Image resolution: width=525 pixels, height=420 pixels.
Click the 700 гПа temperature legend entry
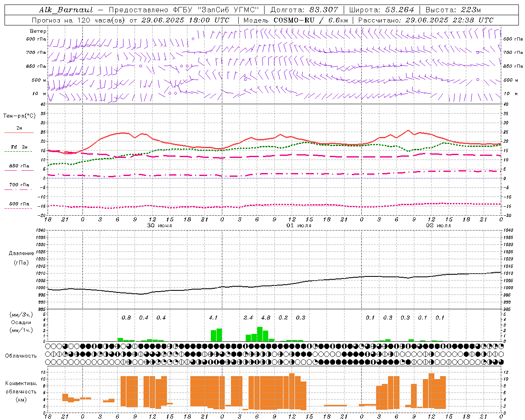point(19,185)
